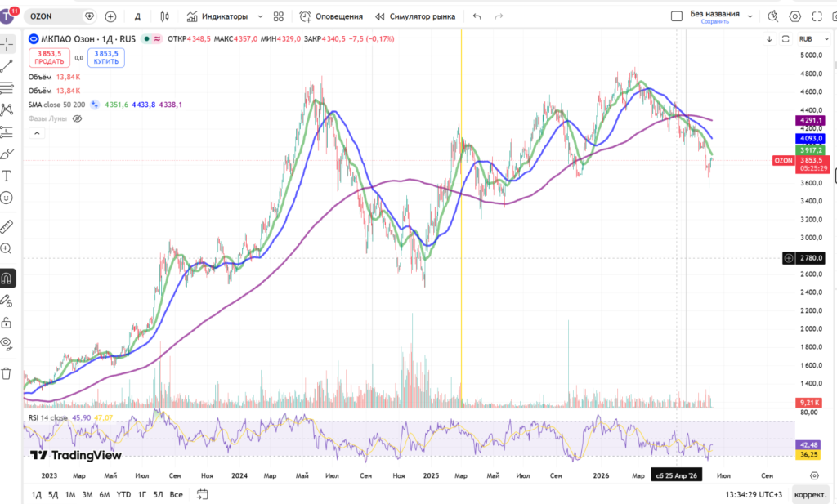This screenshot has height=504, width=837.
Task: Open the emoji and icons tool
Action: point(7,198)
